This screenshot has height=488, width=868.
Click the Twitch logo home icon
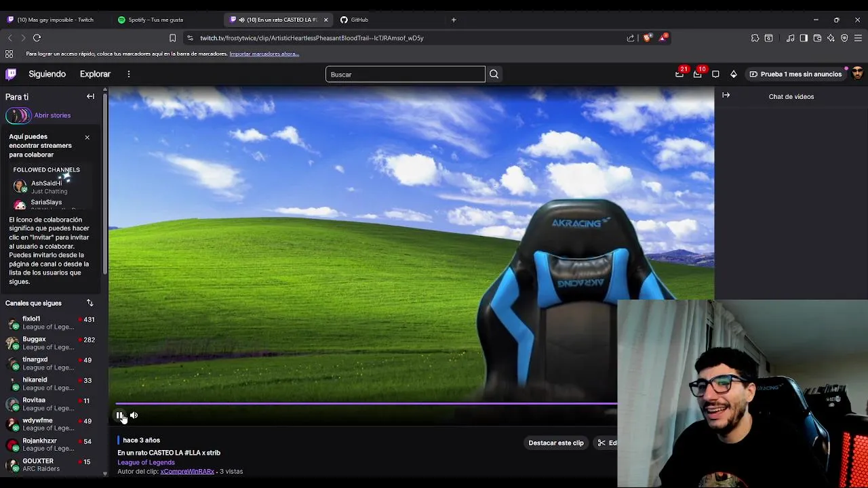click(x=11, y=74)
